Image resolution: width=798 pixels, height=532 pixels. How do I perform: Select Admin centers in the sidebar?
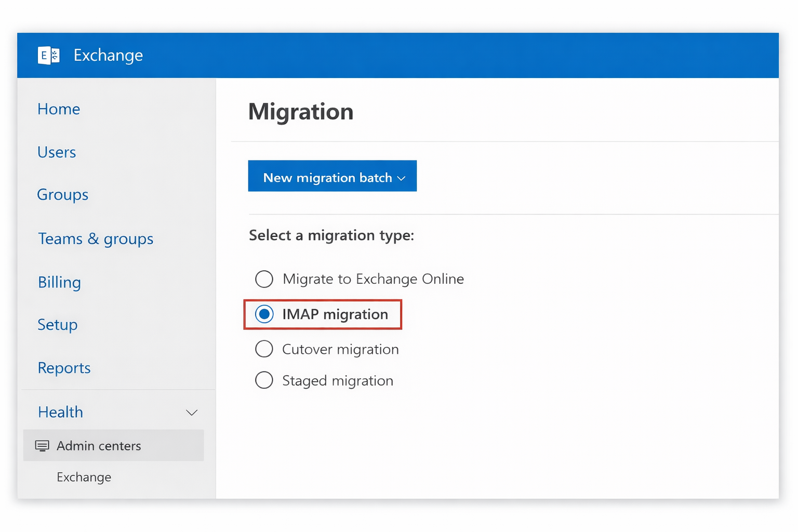[99, 446]
